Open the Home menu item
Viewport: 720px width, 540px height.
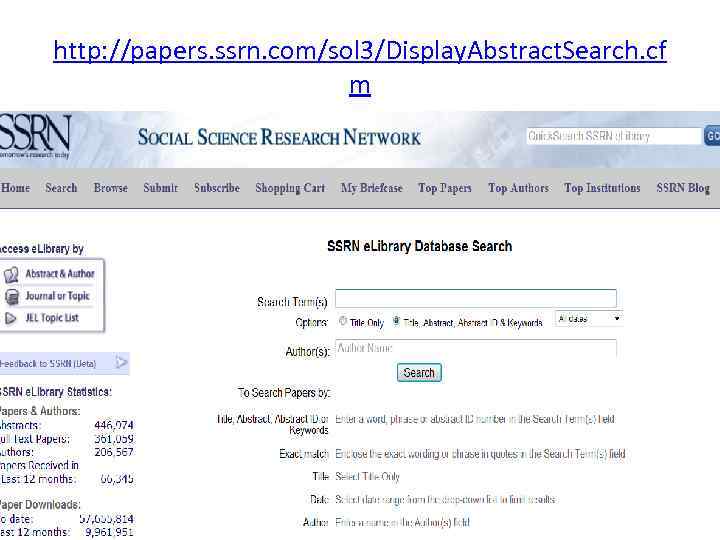15,188
